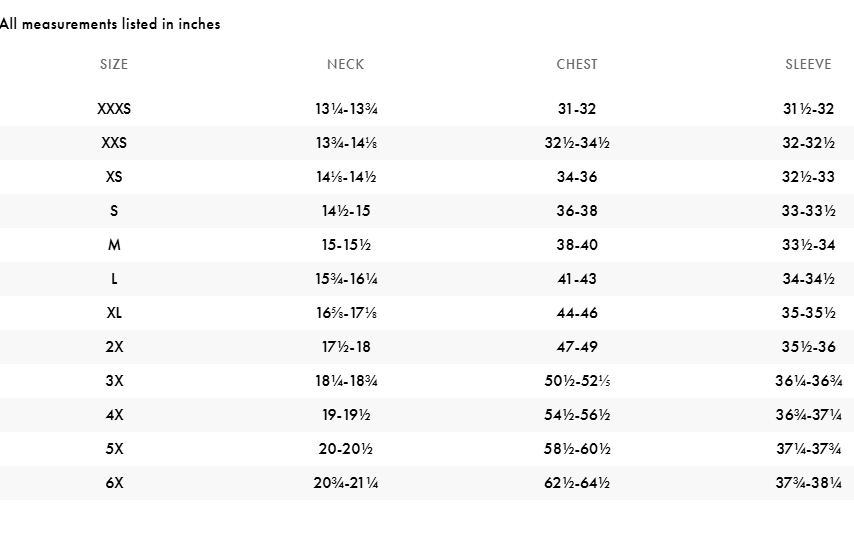
Task: Select the neck value in the XL row
Action: pos(345,313)
